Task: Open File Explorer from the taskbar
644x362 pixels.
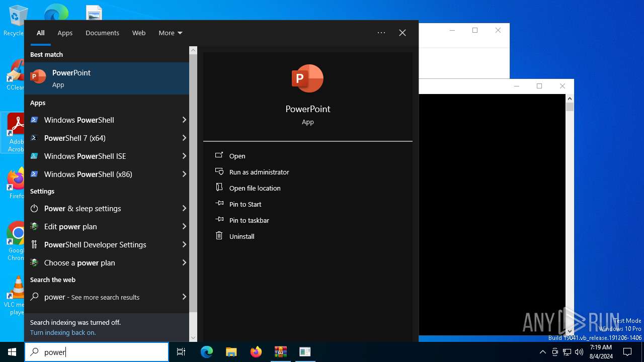Action: [x=231, y=352]
